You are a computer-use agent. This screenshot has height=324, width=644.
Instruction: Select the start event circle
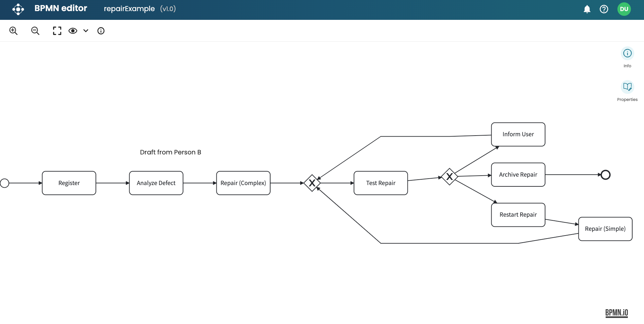[x=5, y=183]
